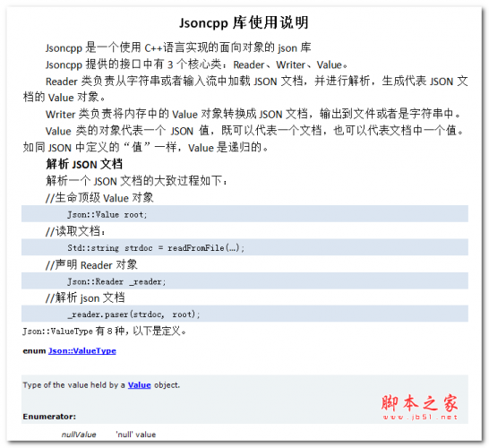
Task: Follow the Value hyperlink in description
Action: [x=139, y=385]
